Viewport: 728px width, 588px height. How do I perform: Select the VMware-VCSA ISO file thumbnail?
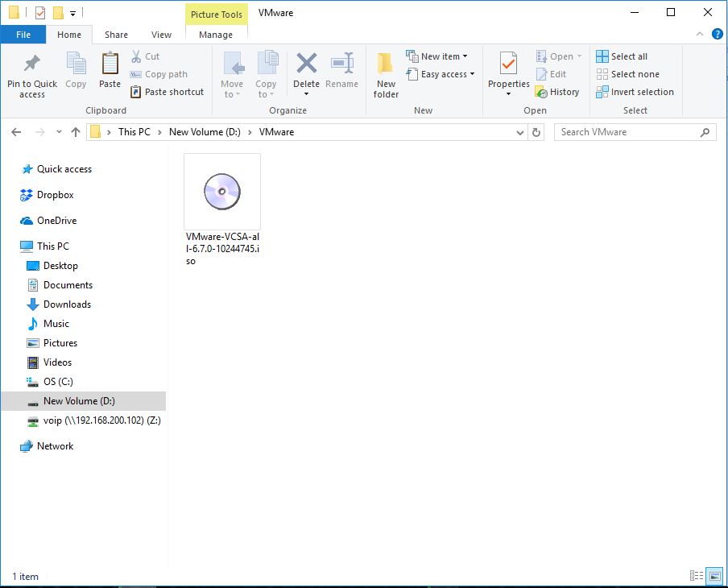222,192
